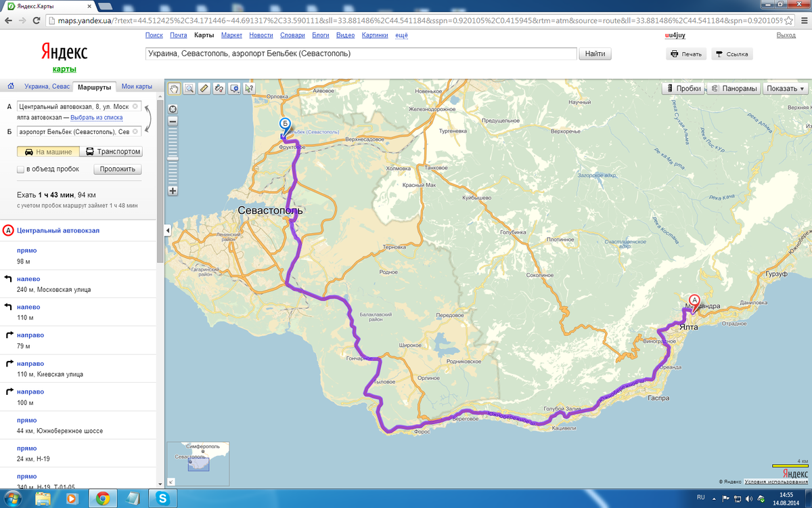The height and width of the screenshot is (508, 812).
Task: Enable the 'в объезд пробок' checkbox
Action: tap(21, 169)
